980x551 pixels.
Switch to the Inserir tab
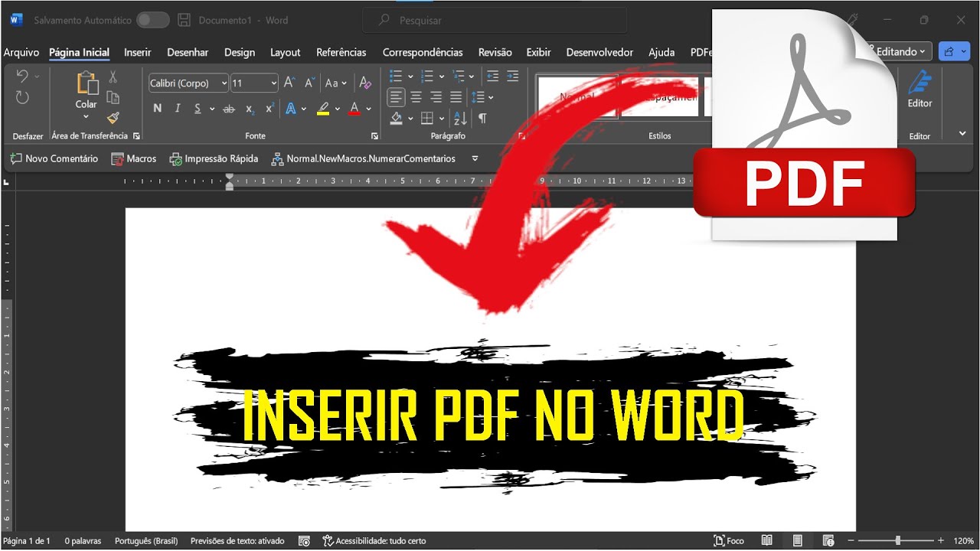tap(138, 52)
